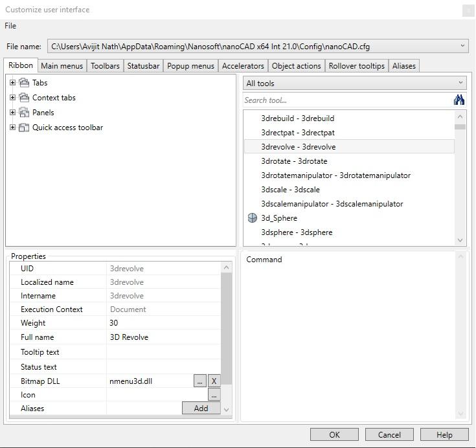Add an alias with Add button
The height and width of the screenshot is (448, 476).
(201, 409)
